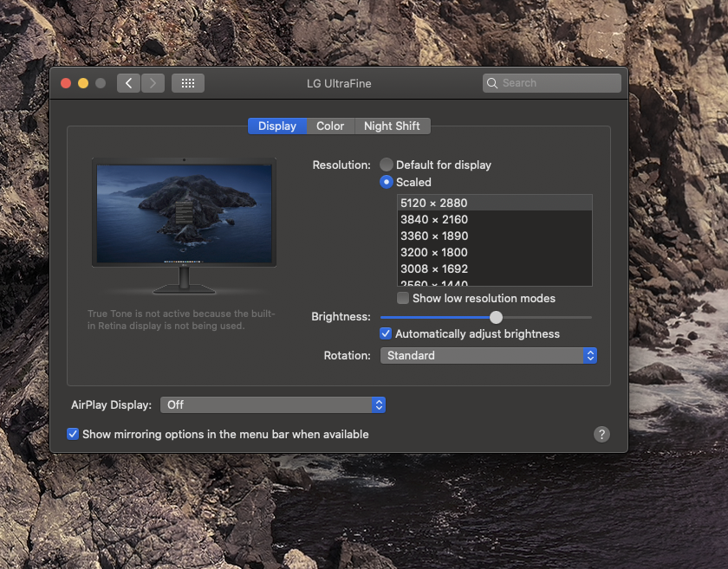The image size is (728, 569).
Task: Choose 3840 × 2160 resolution
Action: pos(495,219)
